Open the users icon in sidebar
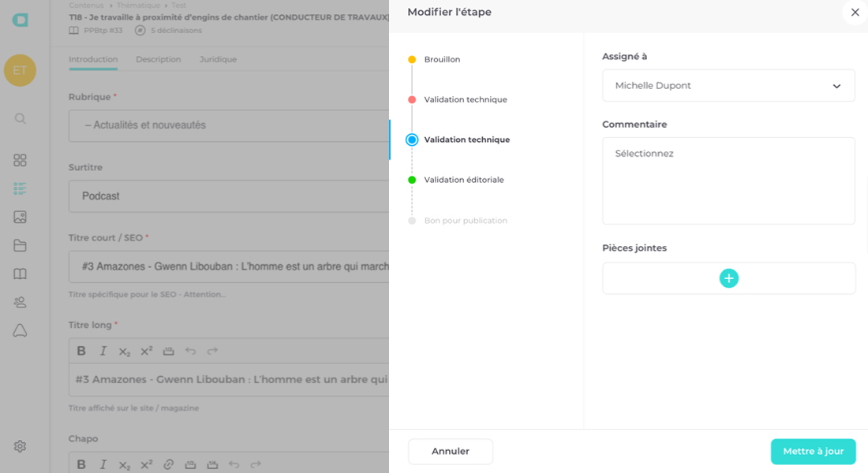This screenshot has width=868, height=473. (x=21, y=303)
